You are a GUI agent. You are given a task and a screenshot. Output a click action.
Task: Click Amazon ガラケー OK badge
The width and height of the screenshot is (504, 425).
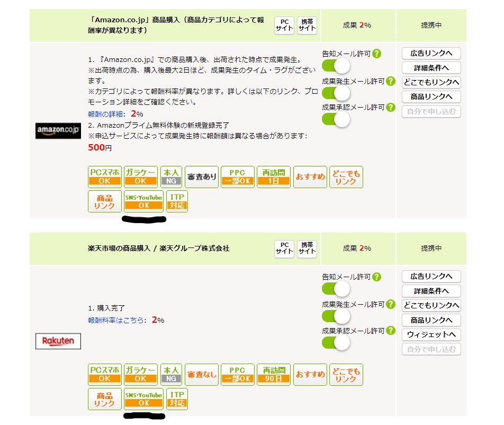point(141,176)
